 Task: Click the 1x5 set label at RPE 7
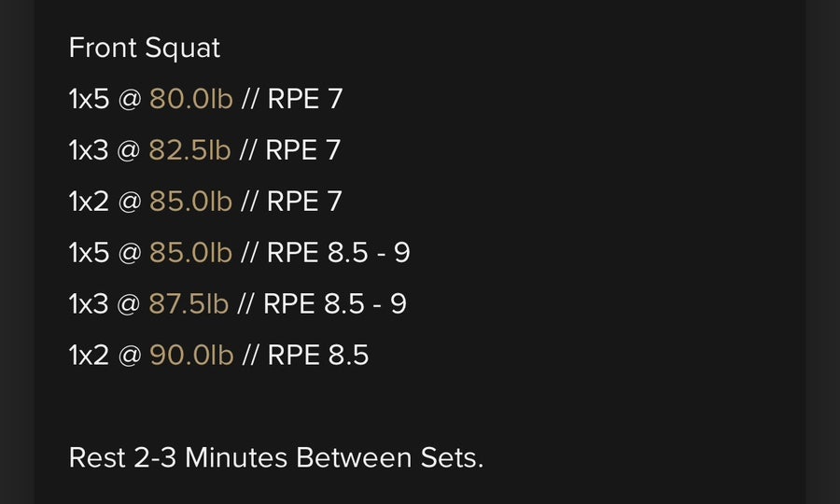click(89, 99)
